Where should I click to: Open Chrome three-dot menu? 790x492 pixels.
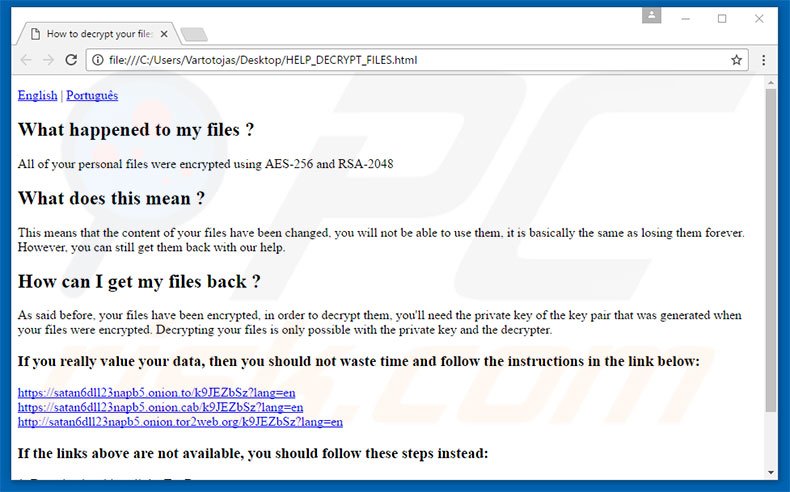pos(764,60)
